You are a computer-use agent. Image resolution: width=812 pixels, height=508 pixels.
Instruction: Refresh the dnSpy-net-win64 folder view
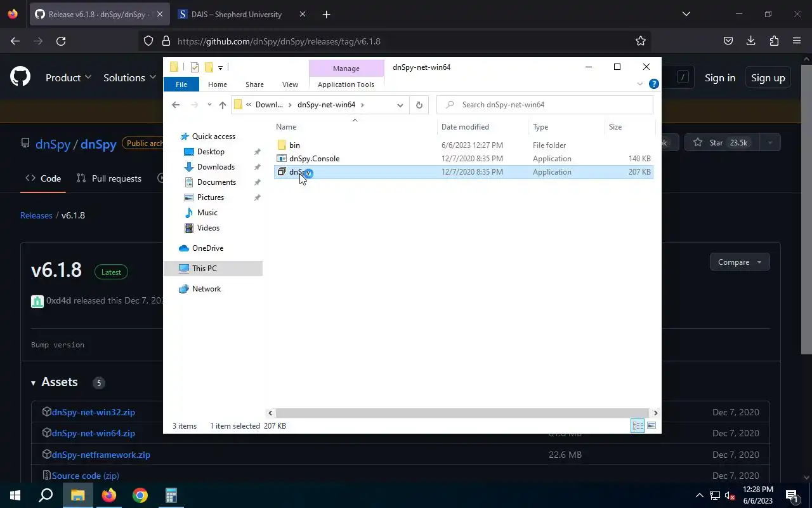pos(419,105)
